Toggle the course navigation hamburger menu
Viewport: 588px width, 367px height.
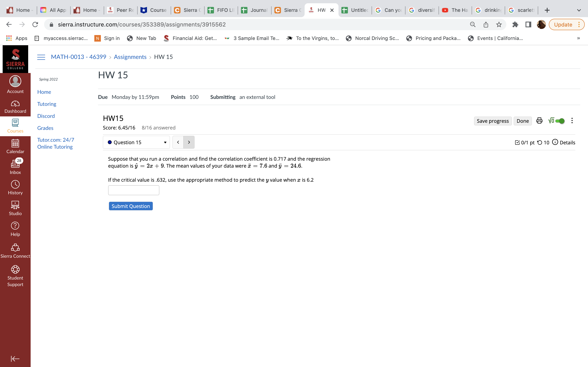[x=41, y=57]
